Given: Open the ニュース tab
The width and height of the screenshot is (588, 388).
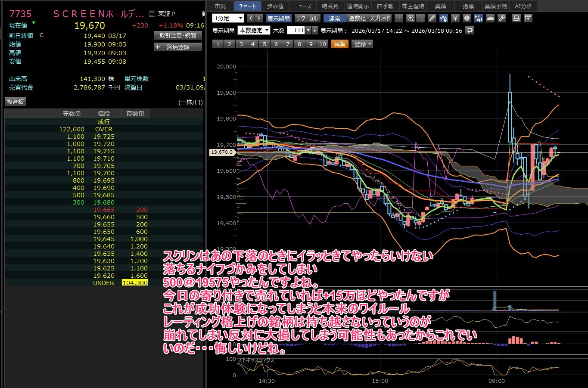Looking at the screenshot, I should [303, 6].
